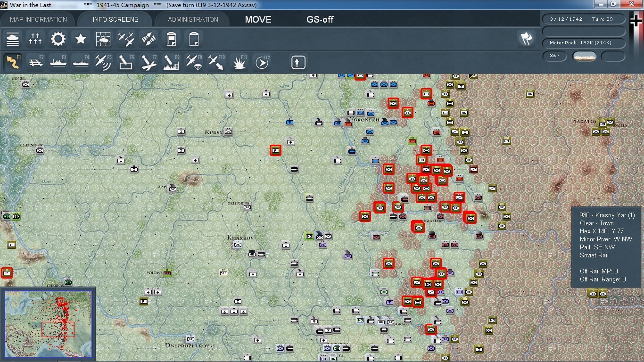Click the crossed-arrows info screen icon
644x362 pixels.
tap(149, 39)
